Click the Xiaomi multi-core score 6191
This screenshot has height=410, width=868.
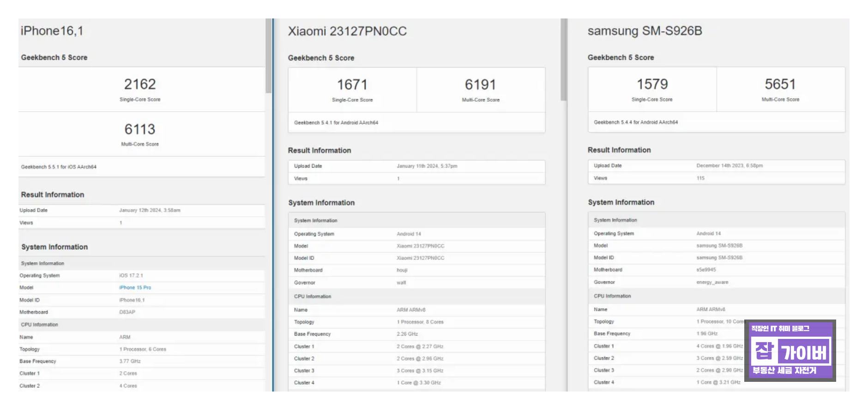pos(481,84)
